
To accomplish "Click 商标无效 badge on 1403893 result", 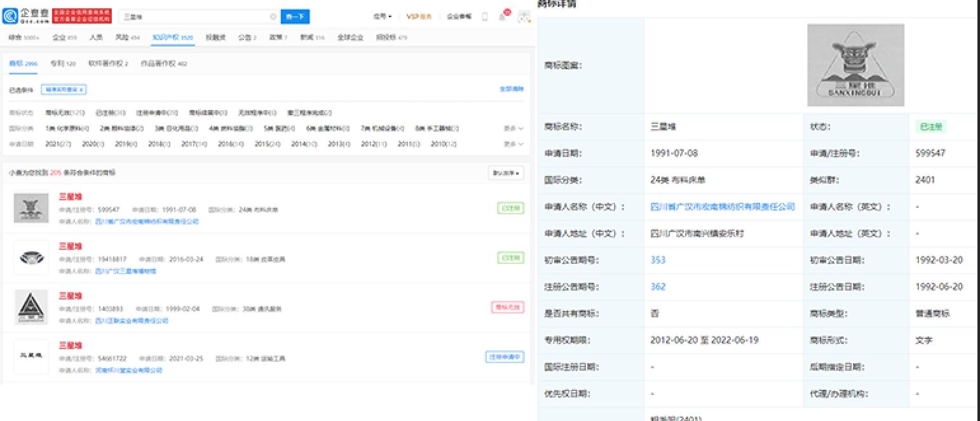I will pyautogui.click(x=508, y=308).
